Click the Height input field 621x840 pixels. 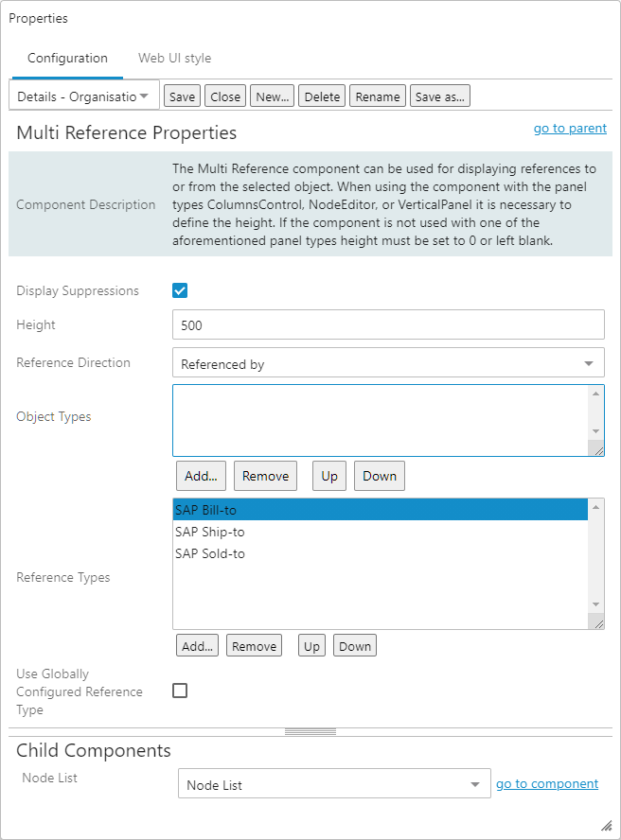388,324
